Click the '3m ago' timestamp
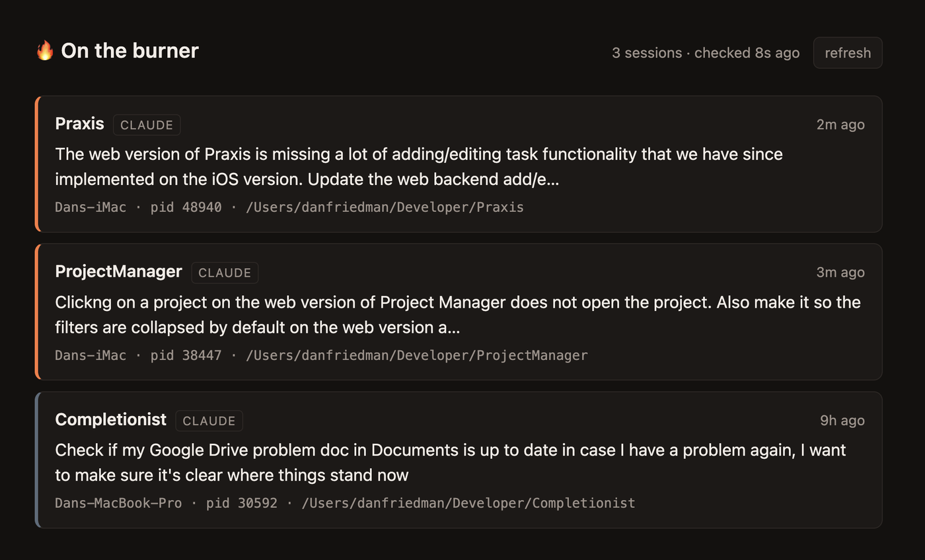Screen dimensions: 925x560 [x=840, y=273]
